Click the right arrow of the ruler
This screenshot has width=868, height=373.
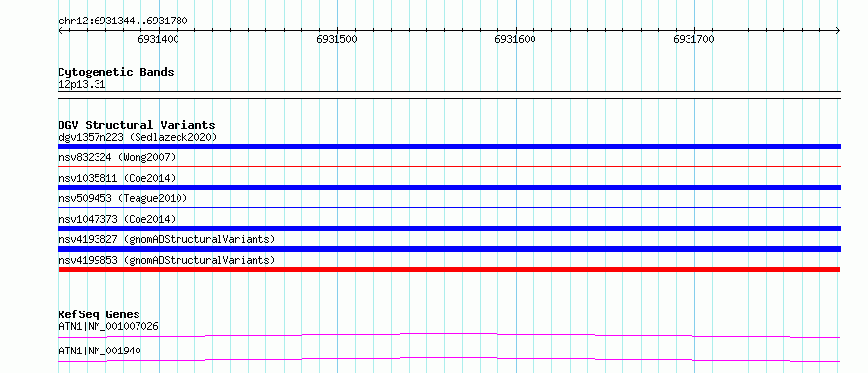coord(838,31)
